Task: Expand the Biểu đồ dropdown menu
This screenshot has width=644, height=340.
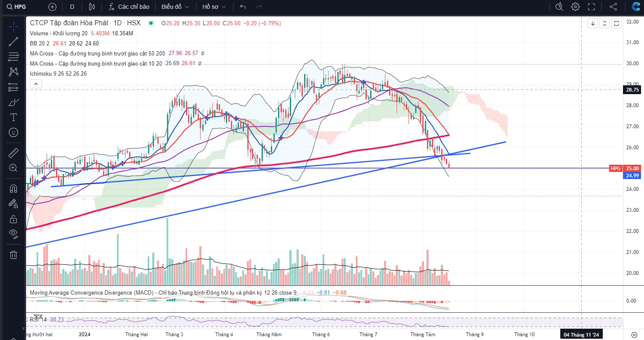Action: click(175, 7)
